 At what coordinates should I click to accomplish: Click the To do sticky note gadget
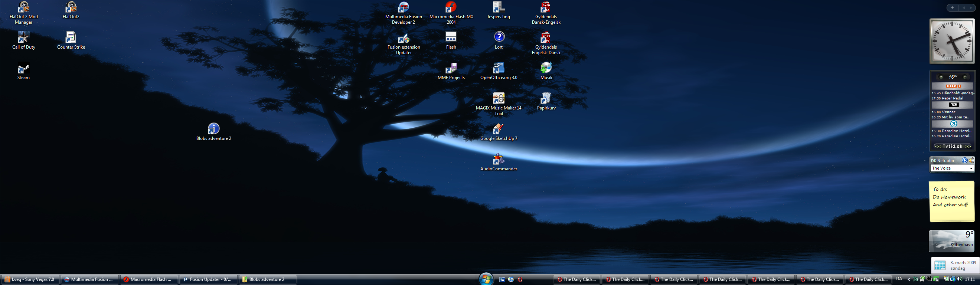pos(952,202)
